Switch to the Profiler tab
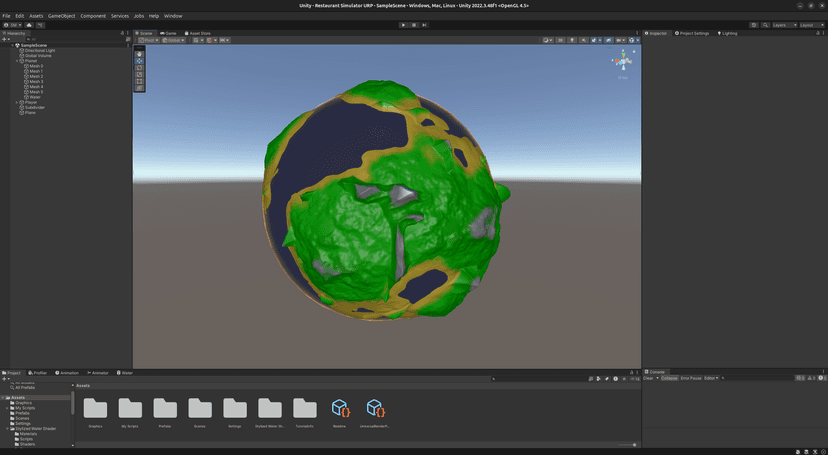Image resolution: width=828 pixels, height=455 pixels. click(38, 373)
